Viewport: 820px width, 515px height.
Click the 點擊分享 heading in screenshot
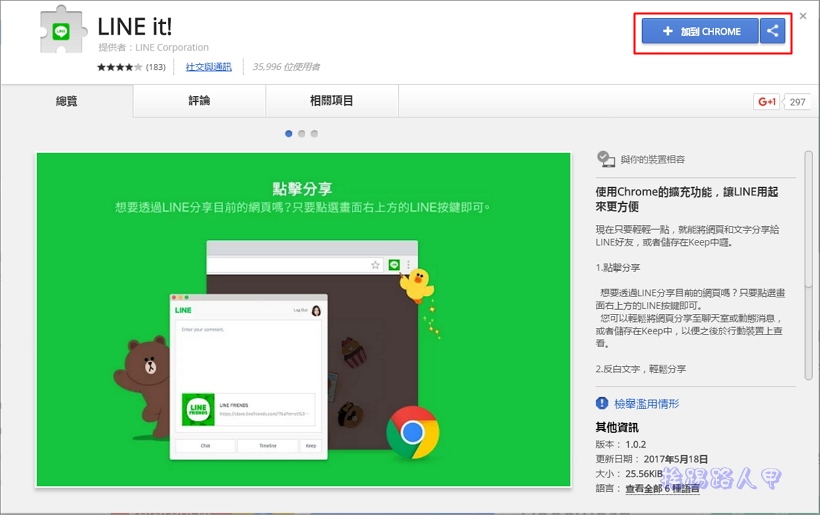[302, 189]
